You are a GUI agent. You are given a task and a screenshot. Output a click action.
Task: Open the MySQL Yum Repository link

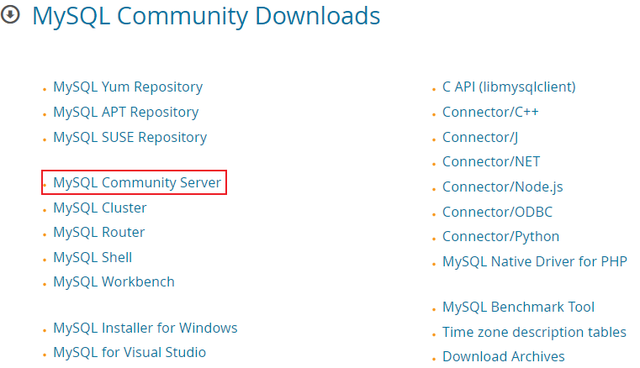coord(128,87)
